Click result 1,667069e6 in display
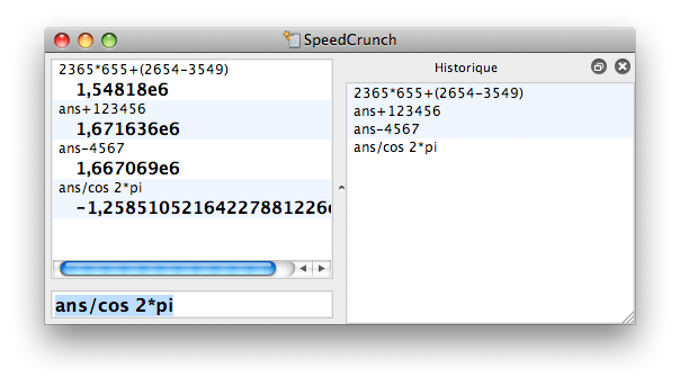Screen dimensions: 680x386 128,168
